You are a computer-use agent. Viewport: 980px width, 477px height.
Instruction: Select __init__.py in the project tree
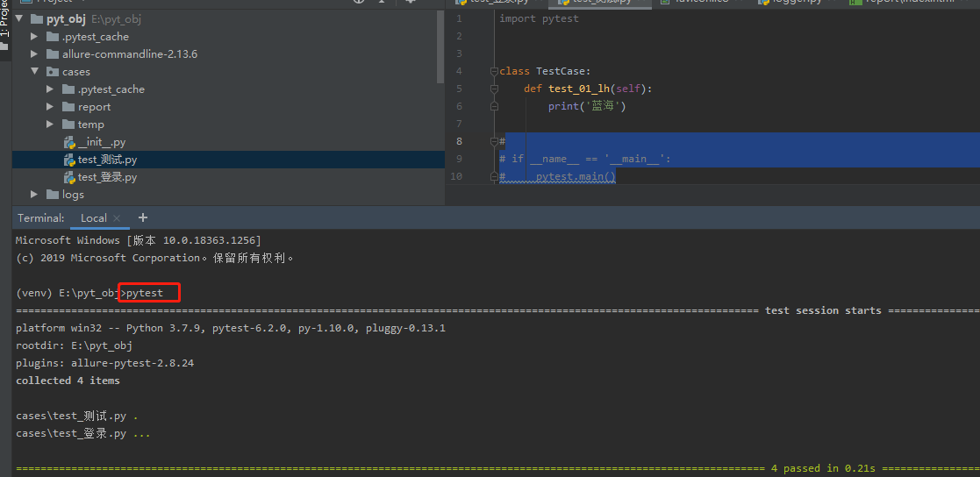click(102, 142)
